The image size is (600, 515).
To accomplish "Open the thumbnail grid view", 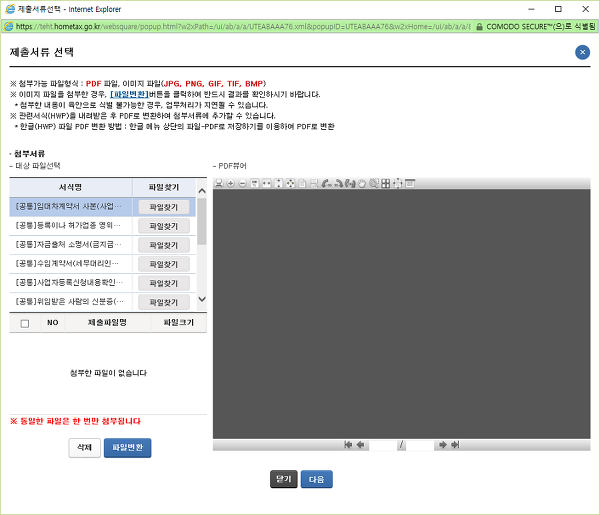I will 386,183.
